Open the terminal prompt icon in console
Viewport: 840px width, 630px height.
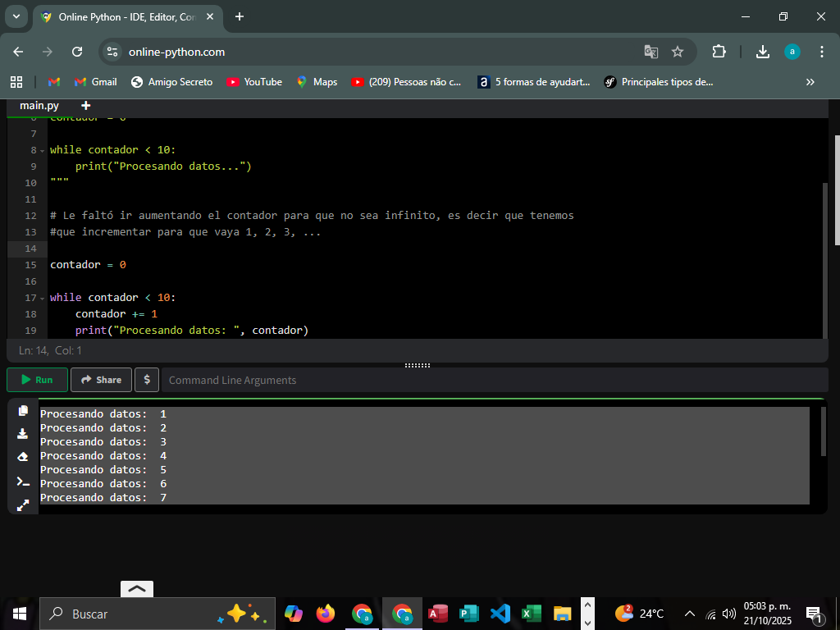[x=23, y=482]
